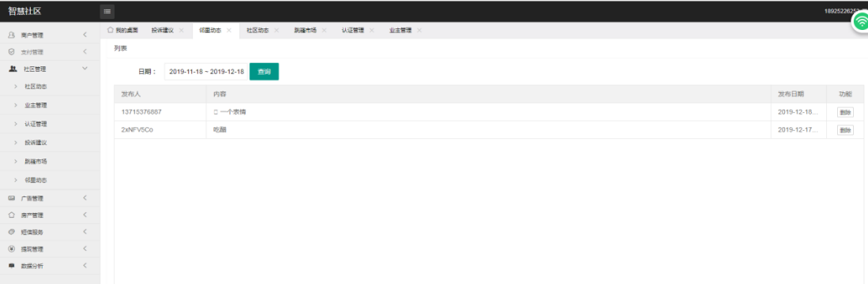Screen dimensions: 868x284
Task: Expand the 短信服务 menu chevron
Action: (85, 231)
